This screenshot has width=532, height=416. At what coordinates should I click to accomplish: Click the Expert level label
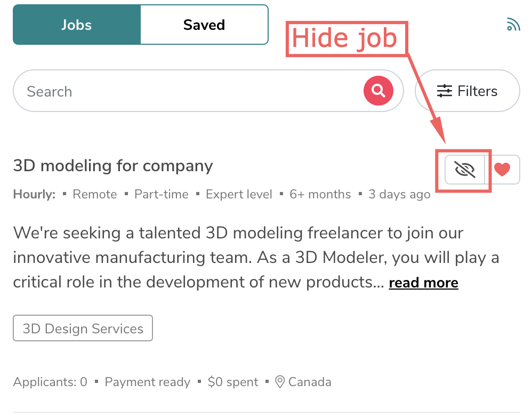tap(239, 194)
